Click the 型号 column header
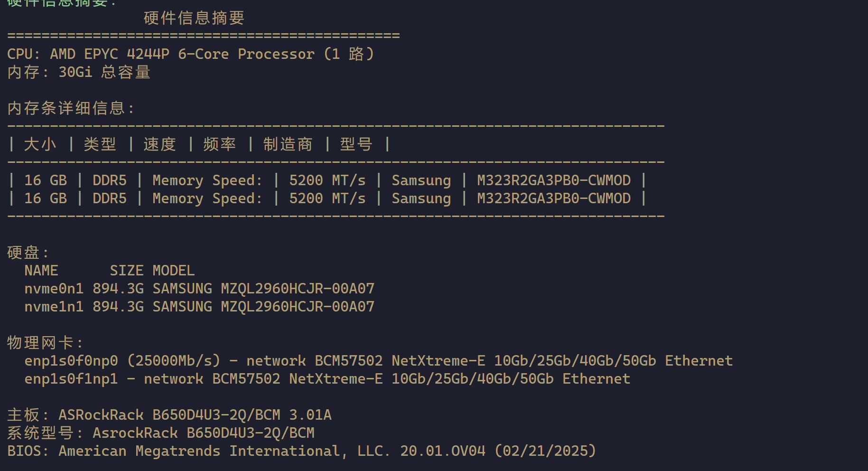Screen dimensions: 868x471 click(356, 144)
